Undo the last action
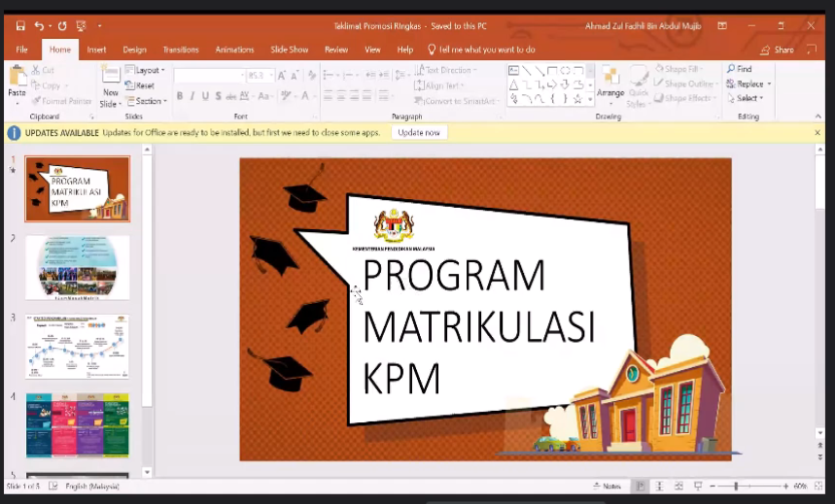This screenshot has height=504, width=835. (39, 25)
